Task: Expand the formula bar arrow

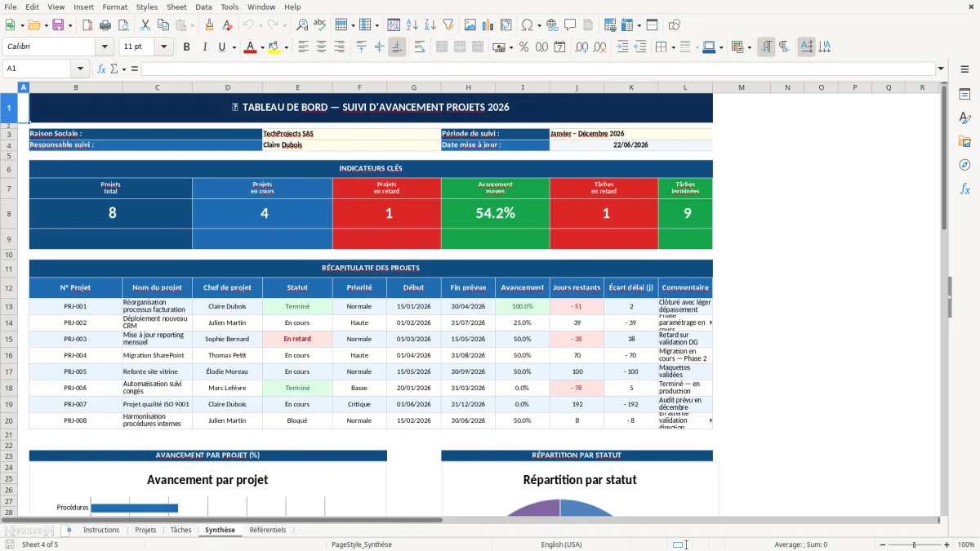Action: point(942,69)
